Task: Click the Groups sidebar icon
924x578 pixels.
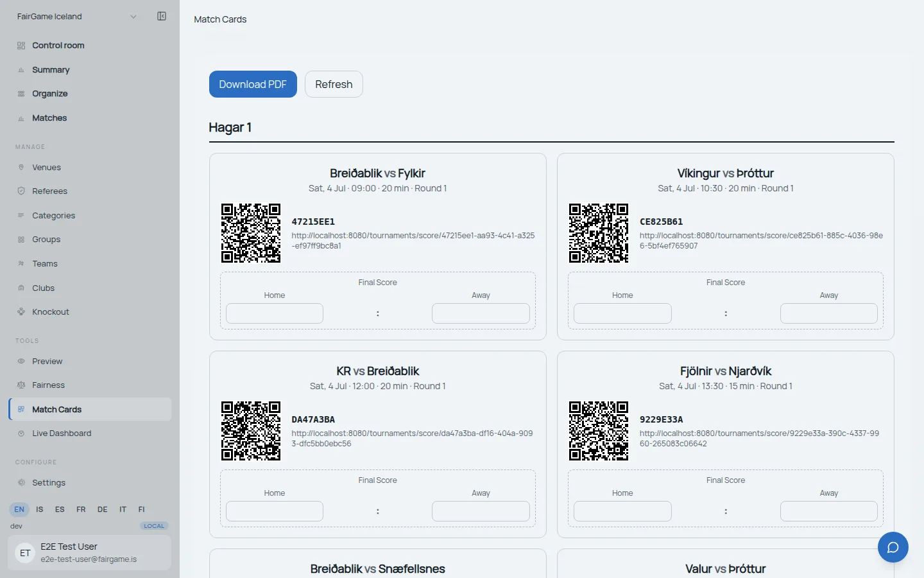Action: (21, 240)
